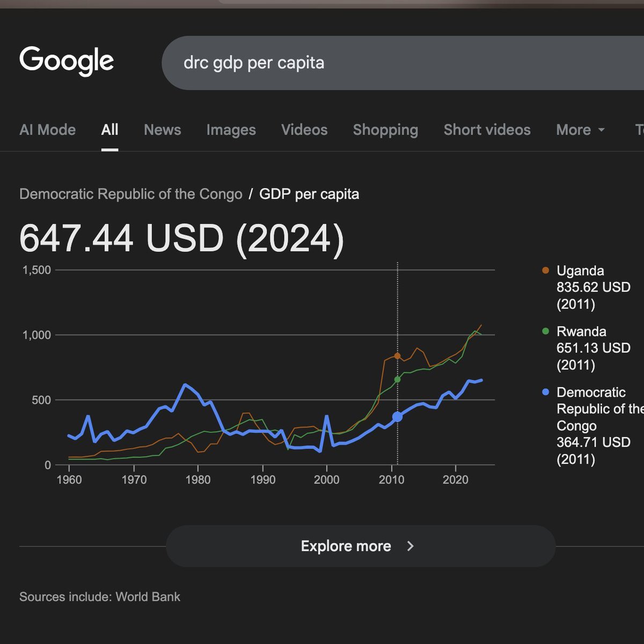Click the blue DRC legend dot
This screenshot has height=644, width=644.
[x=546, y=392]
